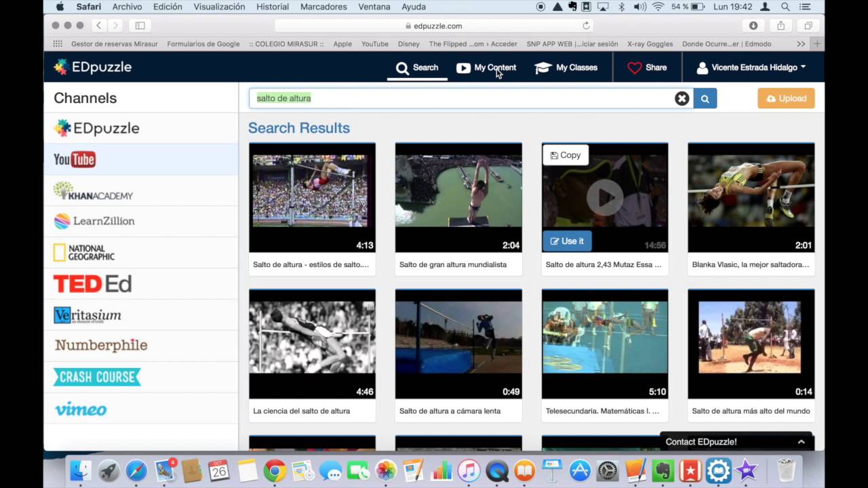The height and width of the screenshot is (488, 868).
Task: Click the orange Upload button
Action: click(786, 98)
